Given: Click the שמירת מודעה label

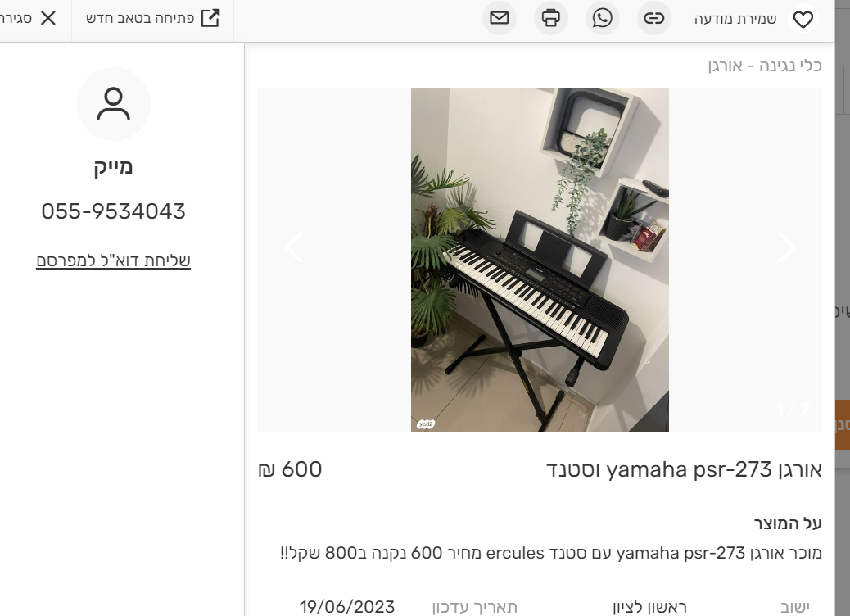Looking at the screenshot, I should (735, 19).
